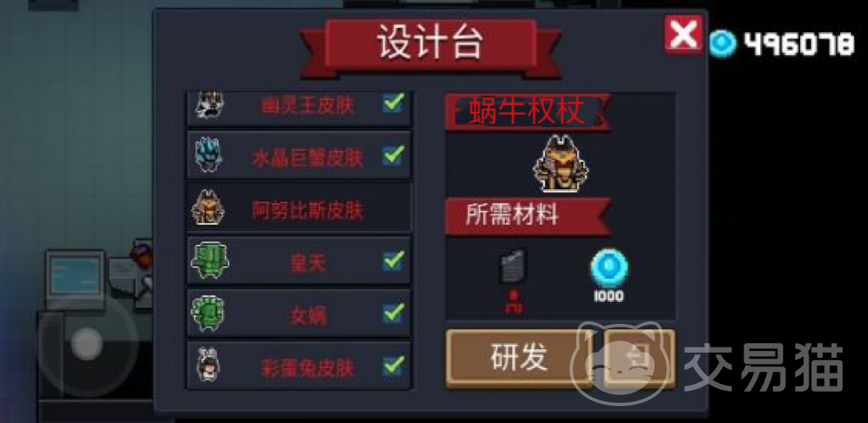
Task: Select the green 皇天 gauntlet icon
Action: tap(210, 260)
